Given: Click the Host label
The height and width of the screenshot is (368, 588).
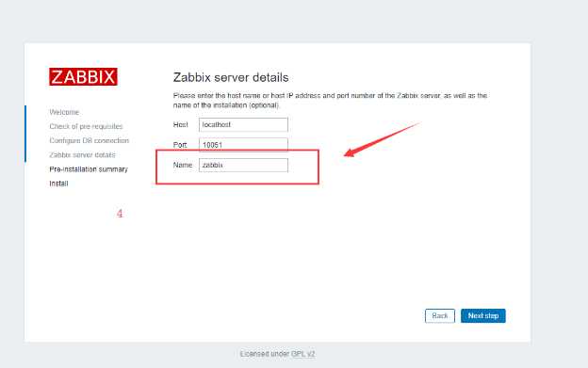Looking at the screenshot, I should coord(180,124).
